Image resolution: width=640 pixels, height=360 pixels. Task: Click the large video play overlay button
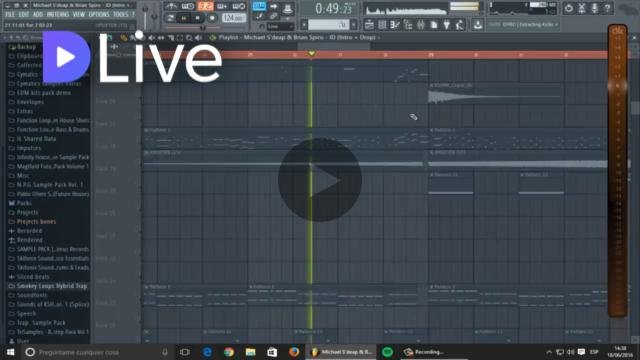point(320,180)
